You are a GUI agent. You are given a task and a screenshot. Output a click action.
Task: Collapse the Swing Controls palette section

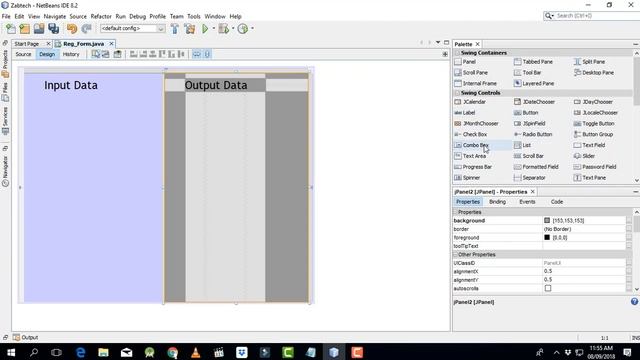coord(457,93)
